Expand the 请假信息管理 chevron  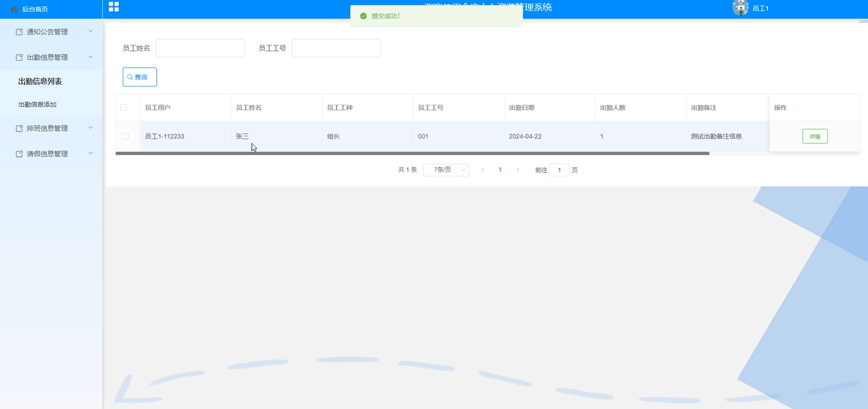point(91,154)
